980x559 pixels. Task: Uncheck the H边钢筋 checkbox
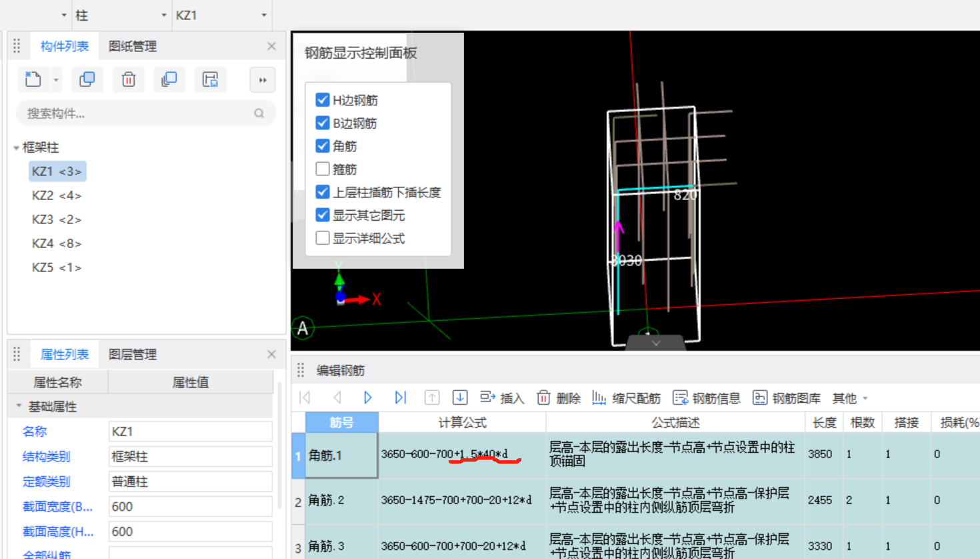323,100
